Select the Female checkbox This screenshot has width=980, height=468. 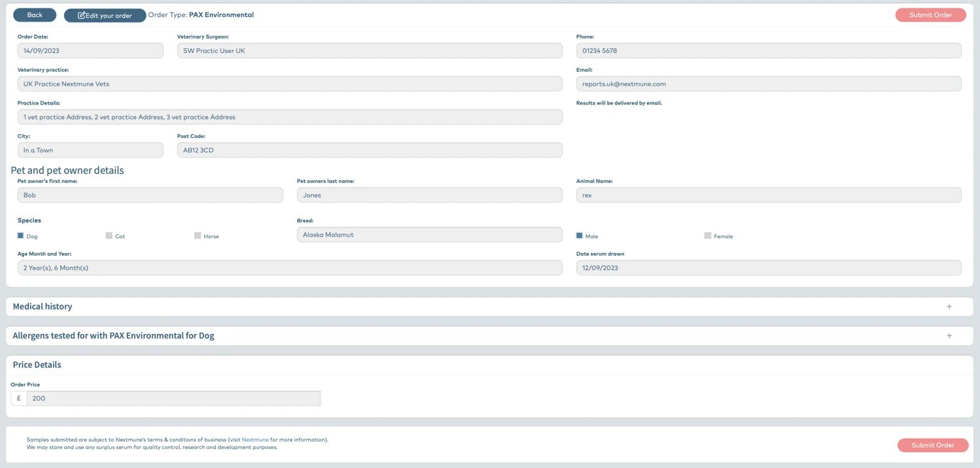click(x=708, y=235)
